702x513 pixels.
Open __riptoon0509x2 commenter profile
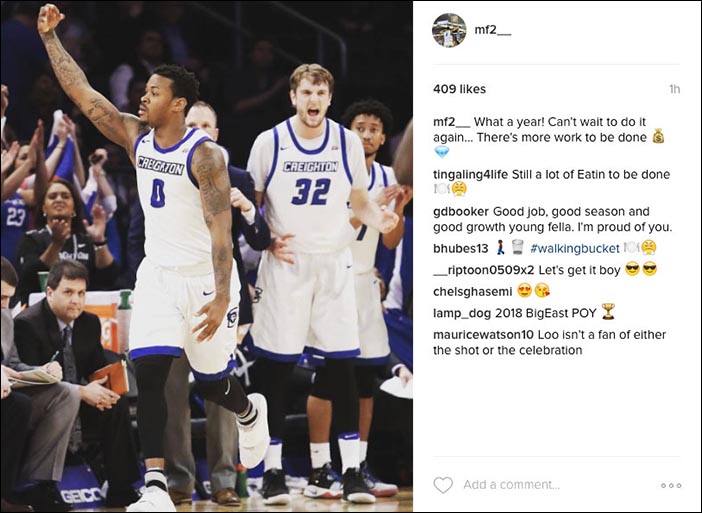click(484, 270)
